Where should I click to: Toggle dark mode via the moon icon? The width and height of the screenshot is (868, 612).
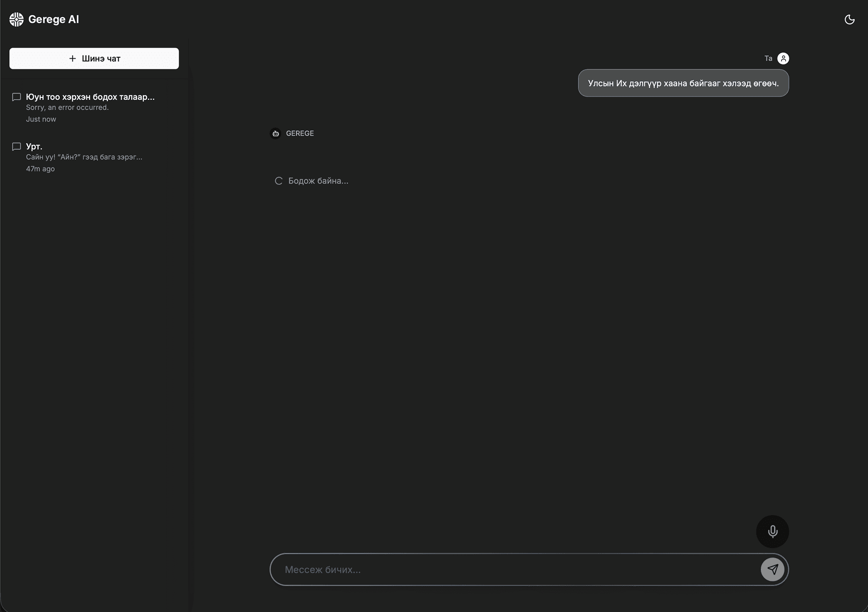(850, 19)
